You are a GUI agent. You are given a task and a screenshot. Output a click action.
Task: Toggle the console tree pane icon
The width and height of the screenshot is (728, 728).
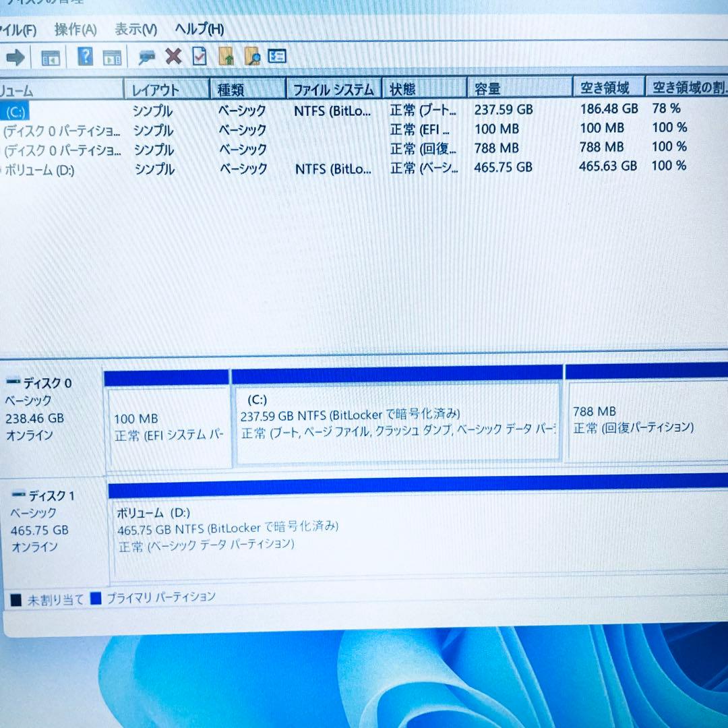[50, 57]
